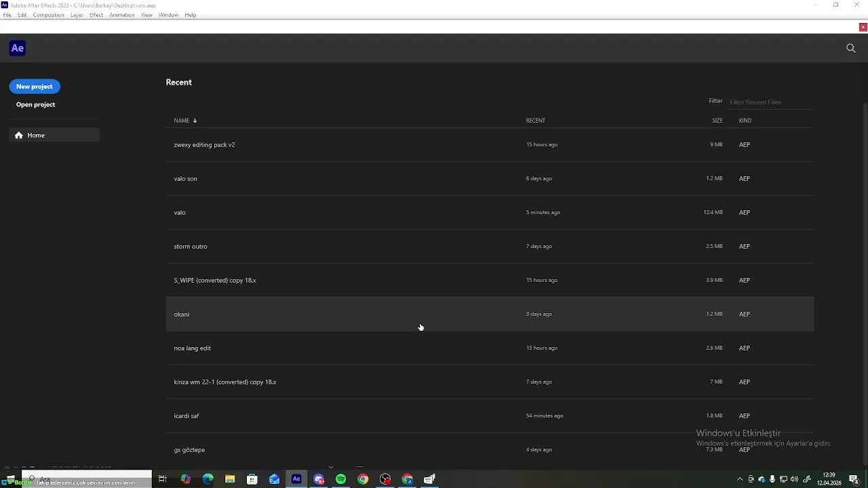Open kinza wm 22-1 (converted) copy 18.x
This screenshot has width=868, height=488.
pyautogui.click(x=490, y=382)
